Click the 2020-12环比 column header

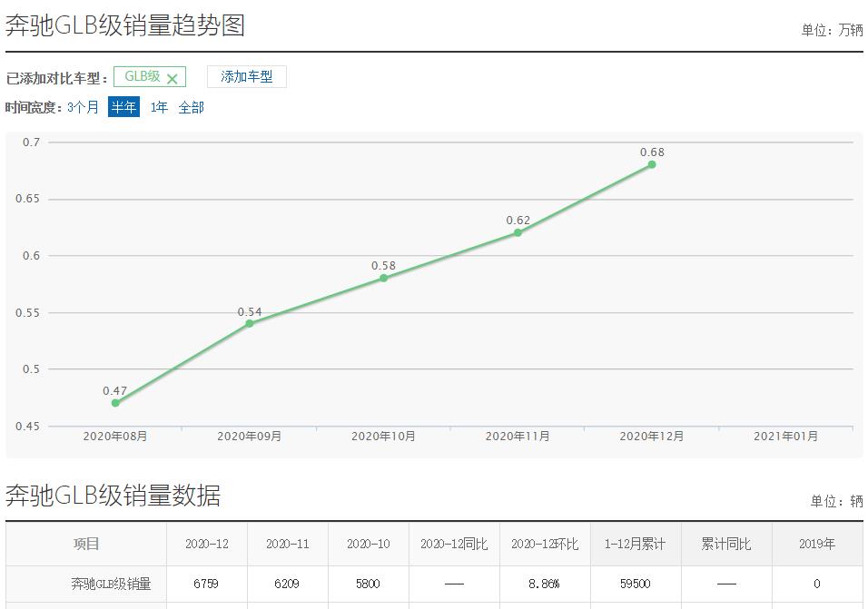pyautogui.click(x=545, y=544)
